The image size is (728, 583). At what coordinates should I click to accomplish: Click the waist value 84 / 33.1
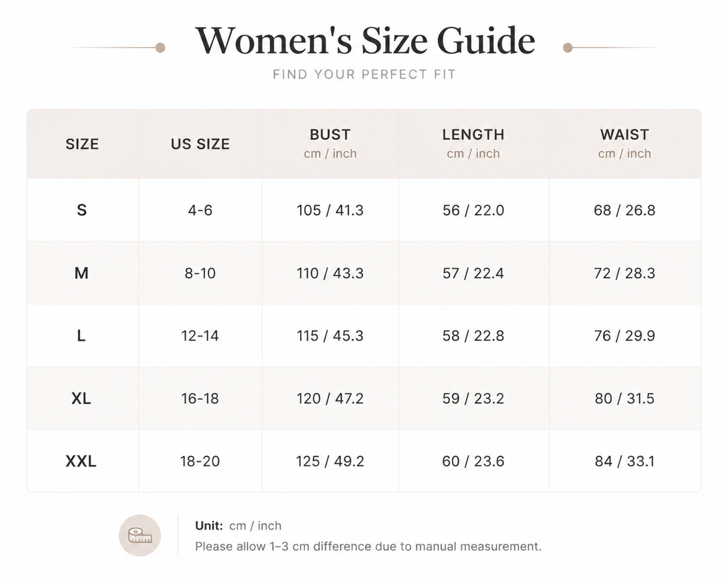click(625, 461)
